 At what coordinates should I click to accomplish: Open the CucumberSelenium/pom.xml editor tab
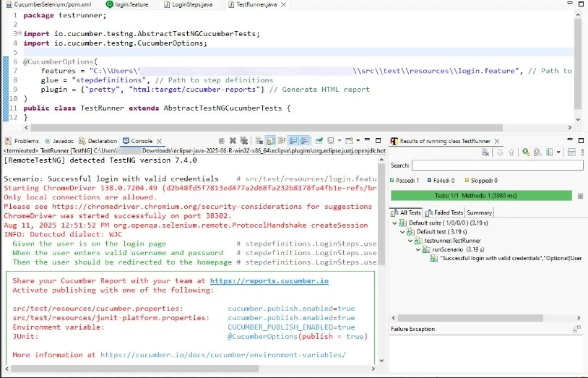point(48,4)
